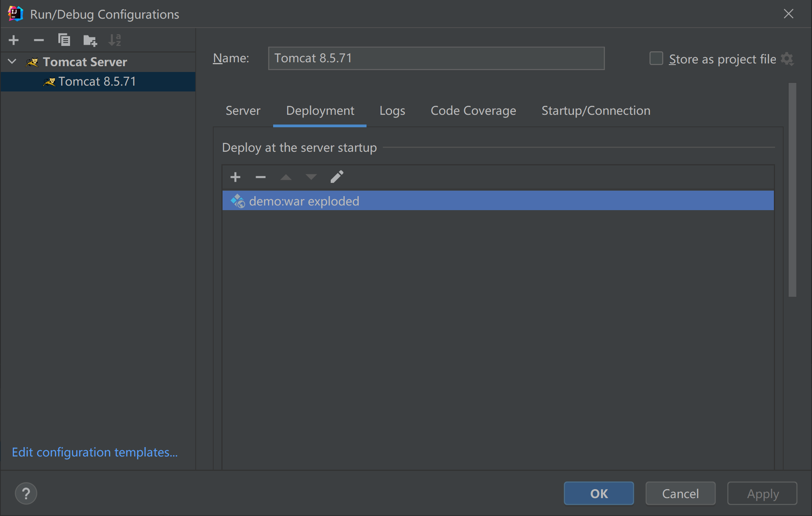Viewport: 812px width, 516px height.
Task: Create a new configuration folder
Action: click(x=90, y=40)
